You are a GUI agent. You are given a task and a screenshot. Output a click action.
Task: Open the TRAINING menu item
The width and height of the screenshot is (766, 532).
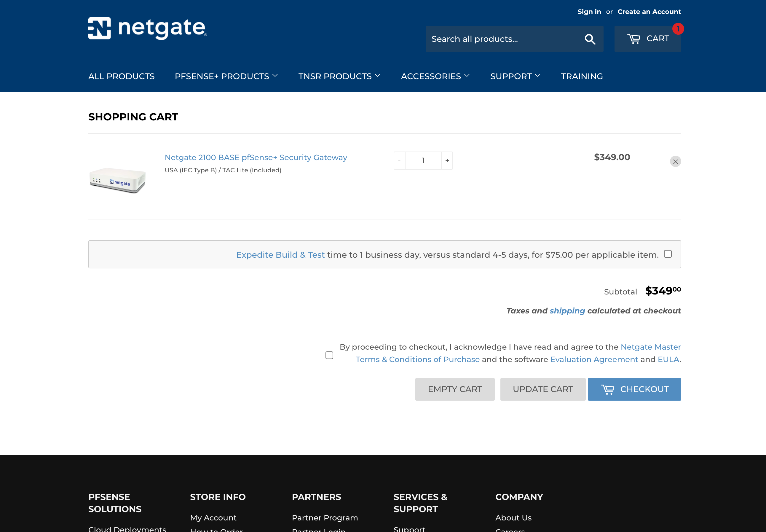pyautogui.click(x=582, y=76)
